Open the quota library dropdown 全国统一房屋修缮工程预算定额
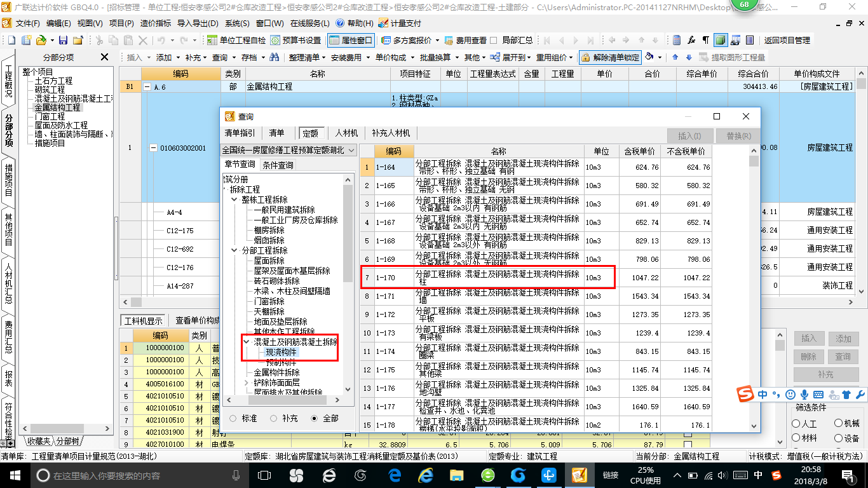This screenshot has width=868, height=488. [288, 150]
